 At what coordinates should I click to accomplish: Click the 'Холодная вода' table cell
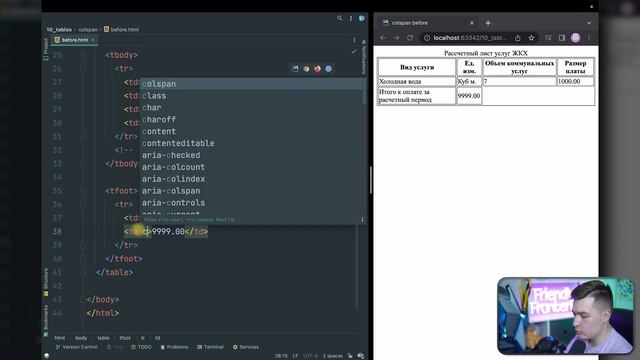pos(417,82)
